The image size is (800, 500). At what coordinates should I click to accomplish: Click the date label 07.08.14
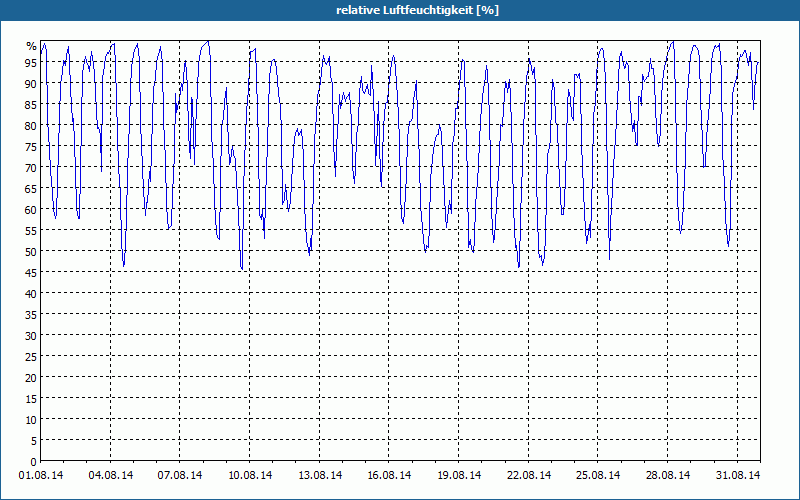[x=180, y=475]
